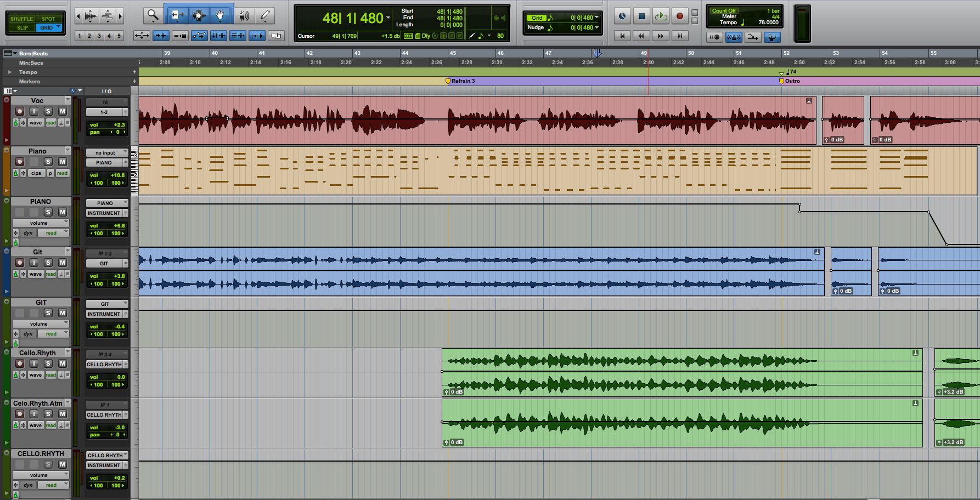Click the Fast Forward transport button
Screen dimensions: 980x500
click(660, 36)
